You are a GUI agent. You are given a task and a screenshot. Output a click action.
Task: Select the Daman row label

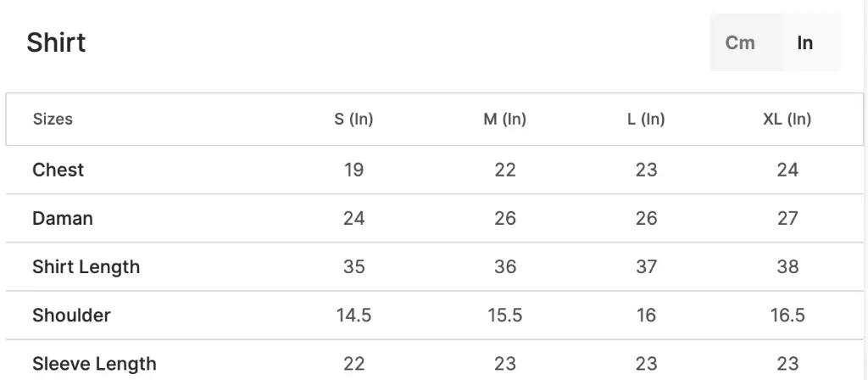tap(63, 218)
